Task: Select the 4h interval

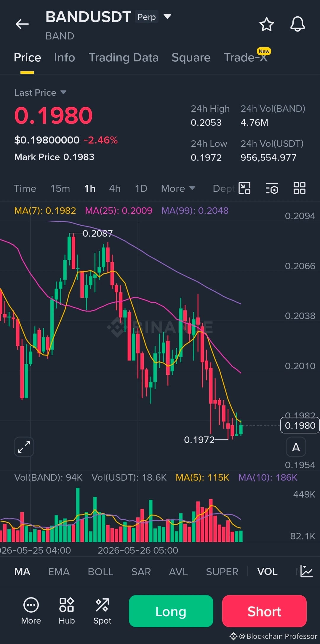Action: 115,188
